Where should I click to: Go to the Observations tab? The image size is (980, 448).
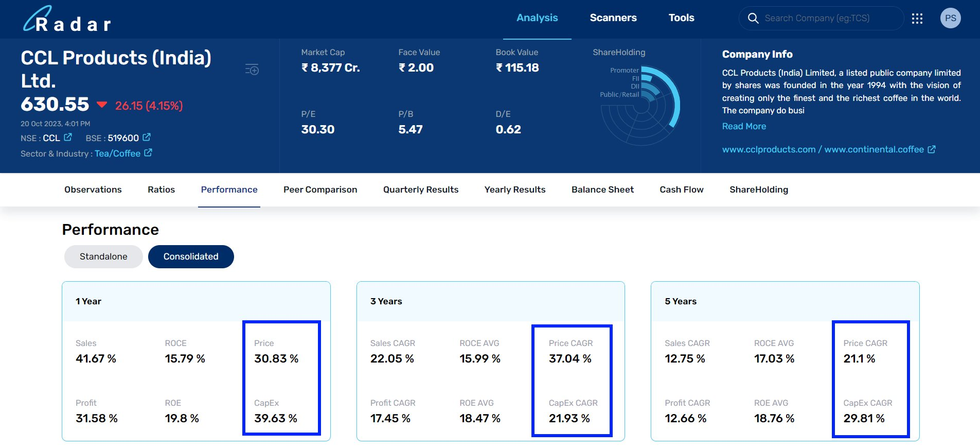click(93, 189)
